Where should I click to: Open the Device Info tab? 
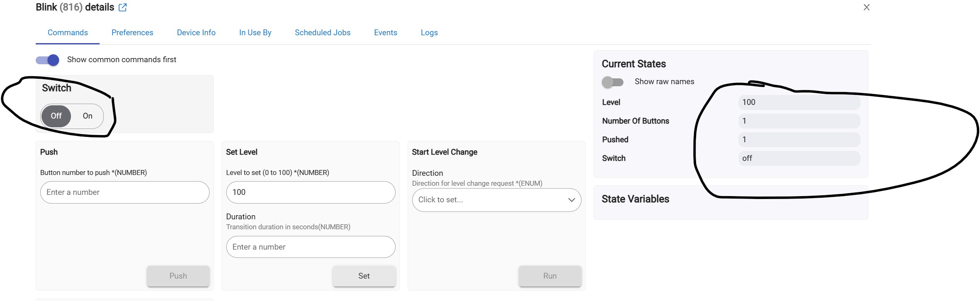pyautogui.click(x=196, y=33)
